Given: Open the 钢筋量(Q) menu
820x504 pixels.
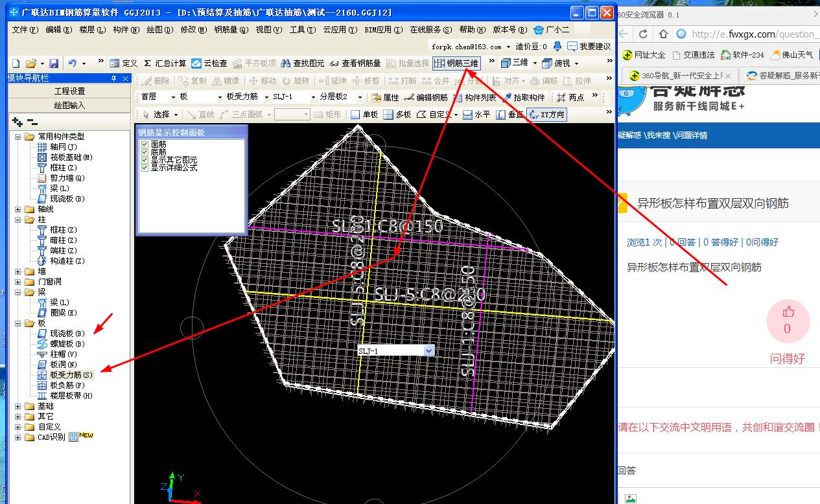Looking at the screenshot, I should coord(231,29).
